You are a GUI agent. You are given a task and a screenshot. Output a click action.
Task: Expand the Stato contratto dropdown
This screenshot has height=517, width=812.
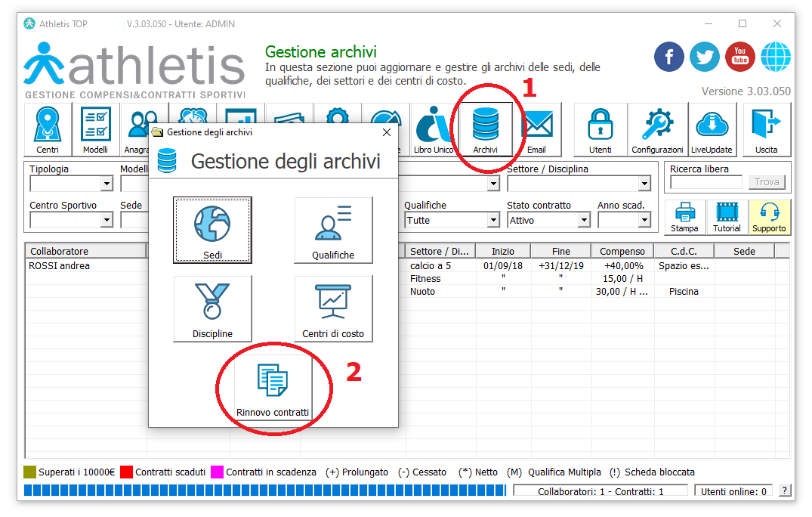point(584,220)
